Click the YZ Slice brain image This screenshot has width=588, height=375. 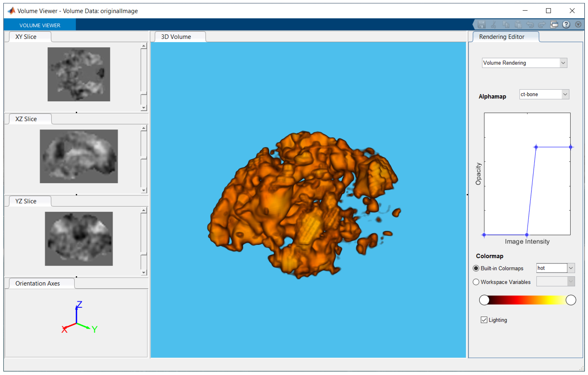pyautogui.click(x=79, y=239)
